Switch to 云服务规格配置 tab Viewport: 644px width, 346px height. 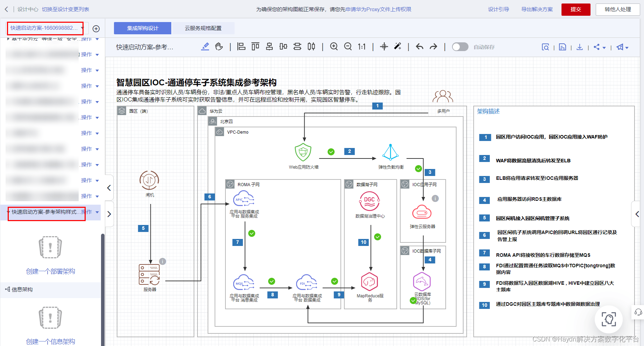pos(203,28)
